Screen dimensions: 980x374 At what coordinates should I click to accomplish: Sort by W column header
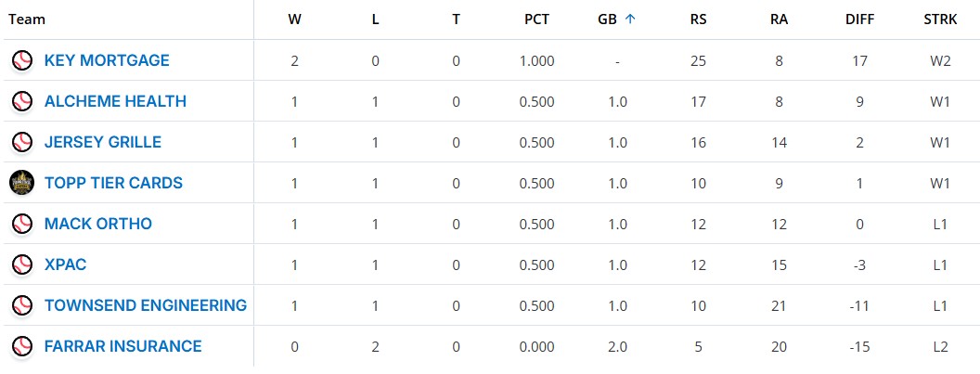(x=294, y=19)
